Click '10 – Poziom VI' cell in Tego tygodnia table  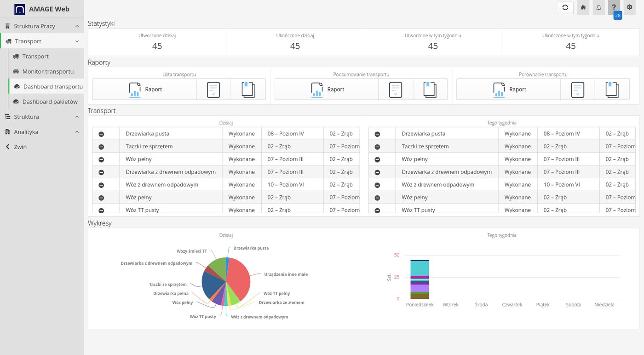pos(568,185)
